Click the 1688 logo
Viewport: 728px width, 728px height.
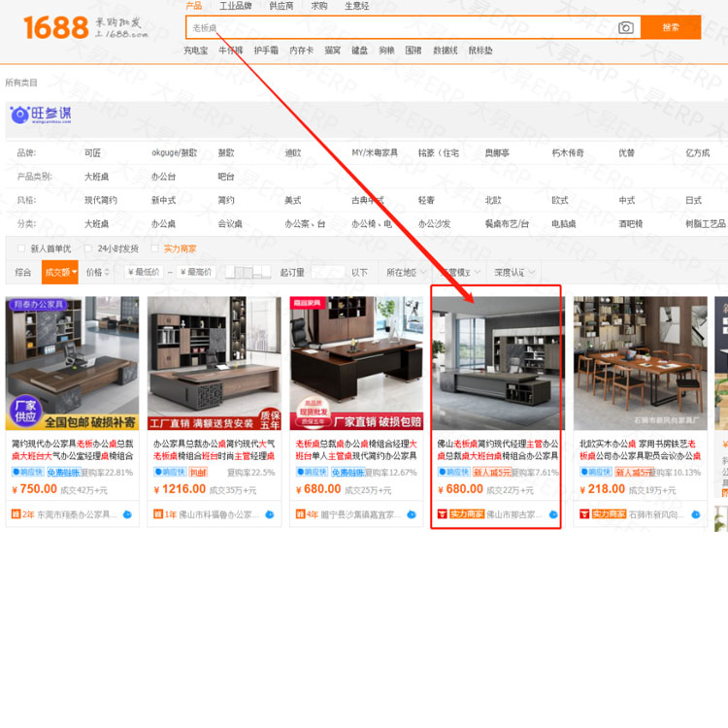coord(55,27)
